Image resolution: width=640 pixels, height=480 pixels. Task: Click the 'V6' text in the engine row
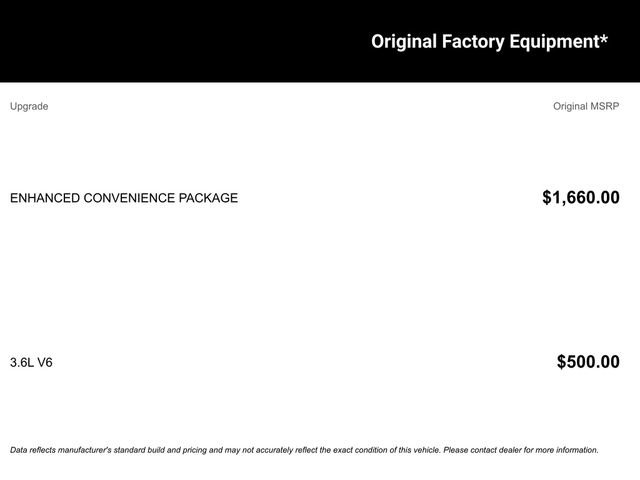point(45,362)
